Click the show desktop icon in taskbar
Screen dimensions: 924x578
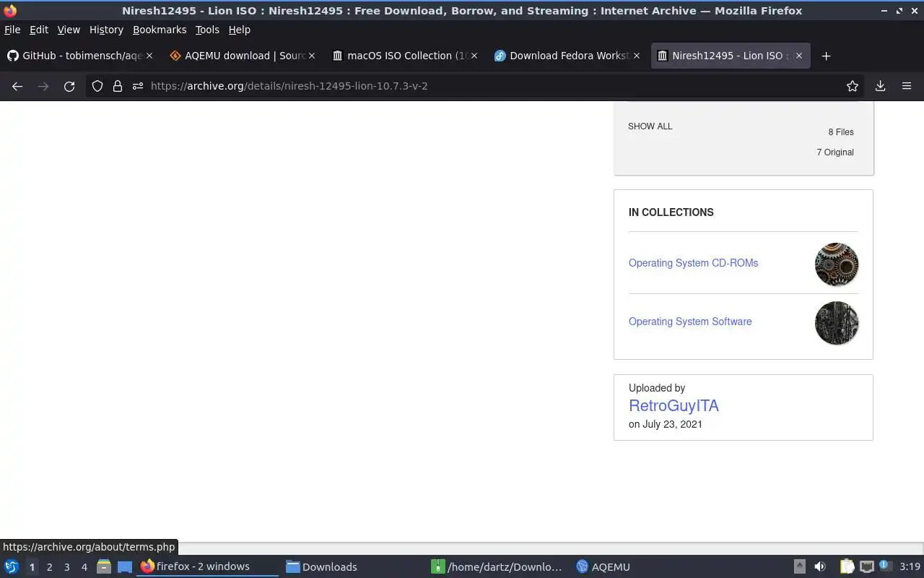click(125, 567)
